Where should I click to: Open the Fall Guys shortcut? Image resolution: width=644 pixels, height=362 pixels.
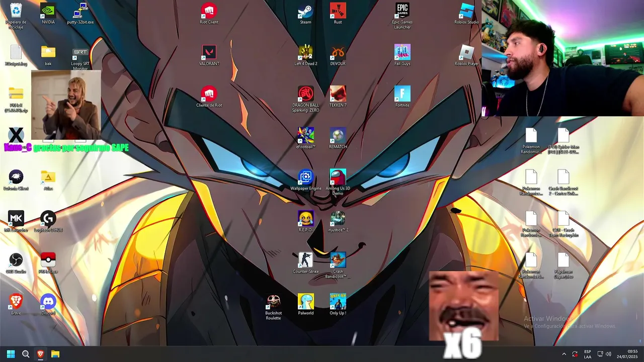point(403,55)
